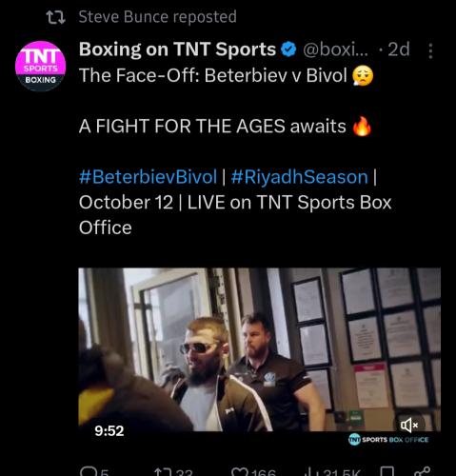Open the 2d post timestamp
Screen dimensions: 456x476
click(399, 50)
